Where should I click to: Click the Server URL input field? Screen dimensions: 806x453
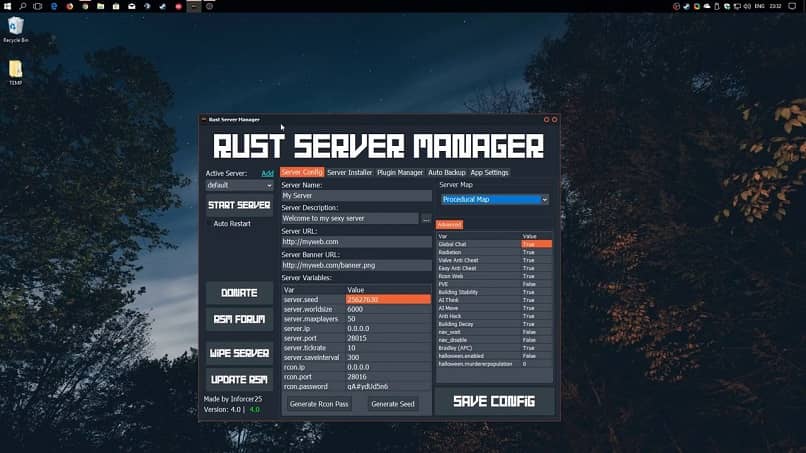click(x=356, y=242)
